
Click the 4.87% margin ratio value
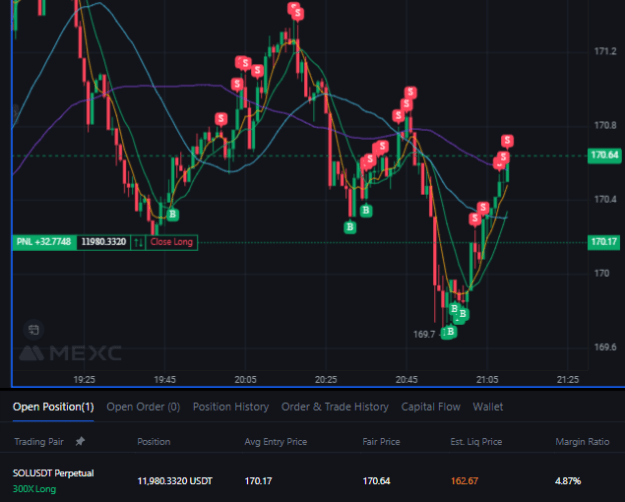(x=568, y=481)
